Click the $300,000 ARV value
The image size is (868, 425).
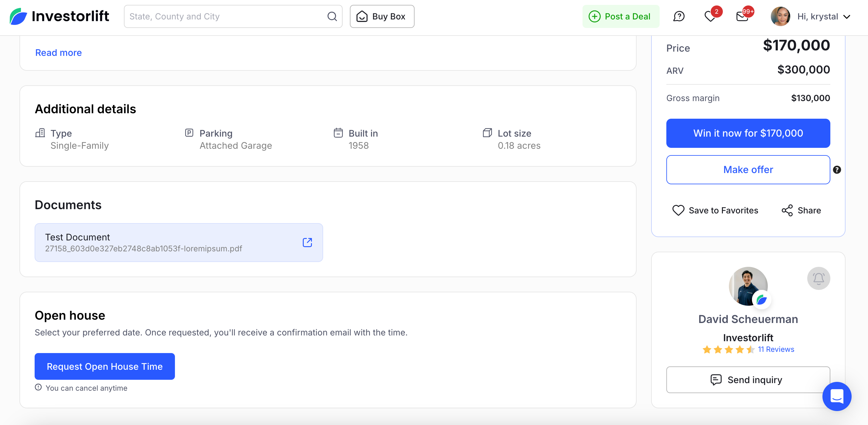[x=803, y=70]
